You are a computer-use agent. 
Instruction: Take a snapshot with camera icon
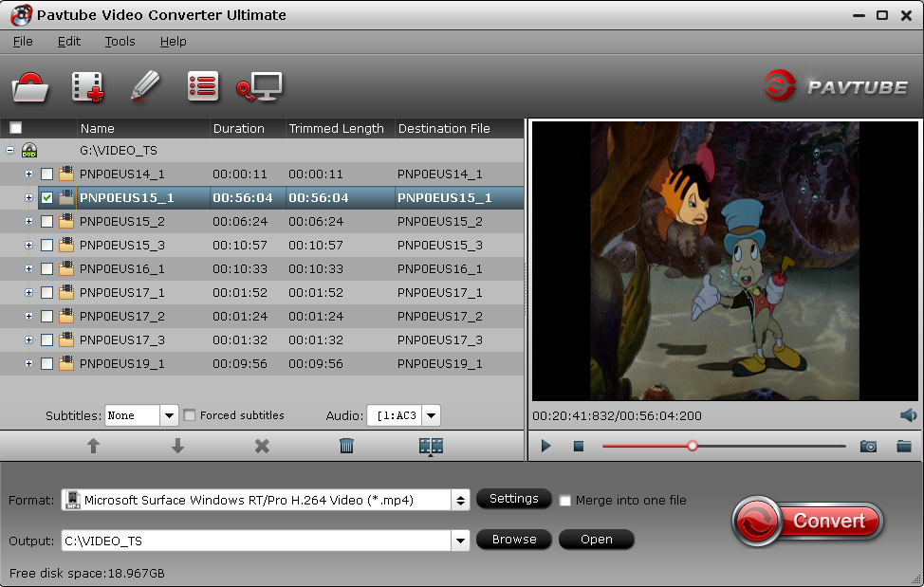tap(868, 447)
